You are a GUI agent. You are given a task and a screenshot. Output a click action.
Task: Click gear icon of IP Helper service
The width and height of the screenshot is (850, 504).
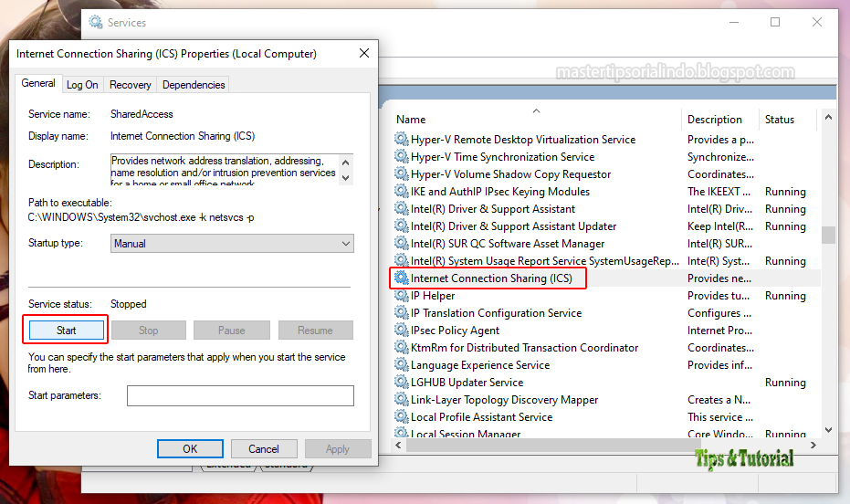coord(401,295)
